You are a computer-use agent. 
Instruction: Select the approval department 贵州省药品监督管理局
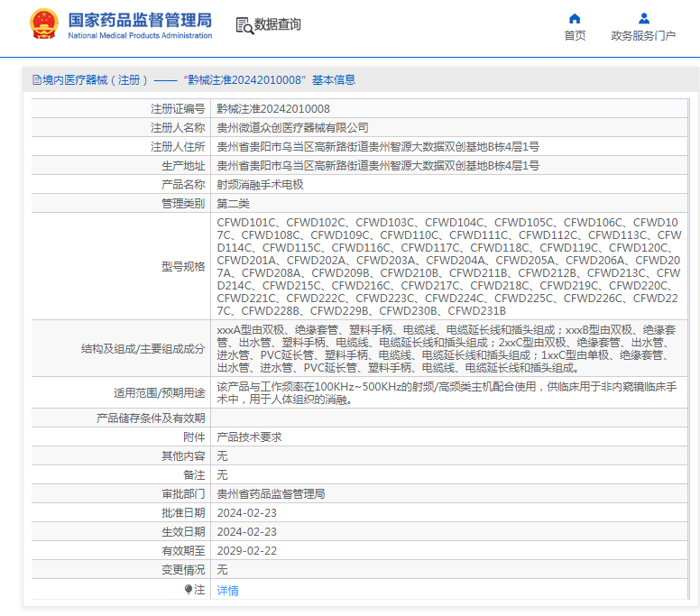coord(271,493)
